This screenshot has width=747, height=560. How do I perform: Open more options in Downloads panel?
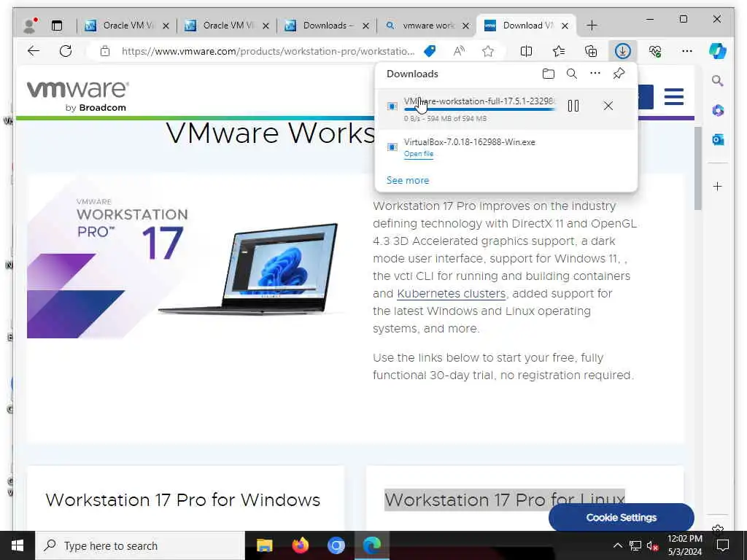[x=595, y=74]
